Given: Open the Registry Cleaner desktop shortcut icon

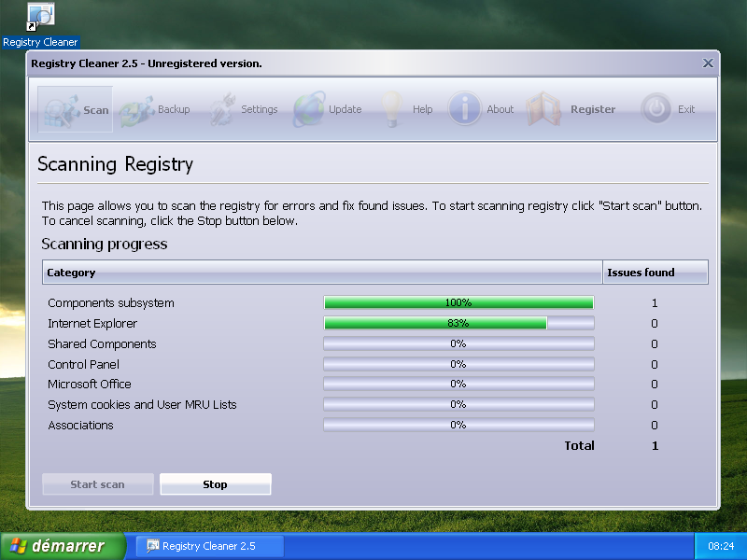Looking at the screenshot, I should 40,16.
